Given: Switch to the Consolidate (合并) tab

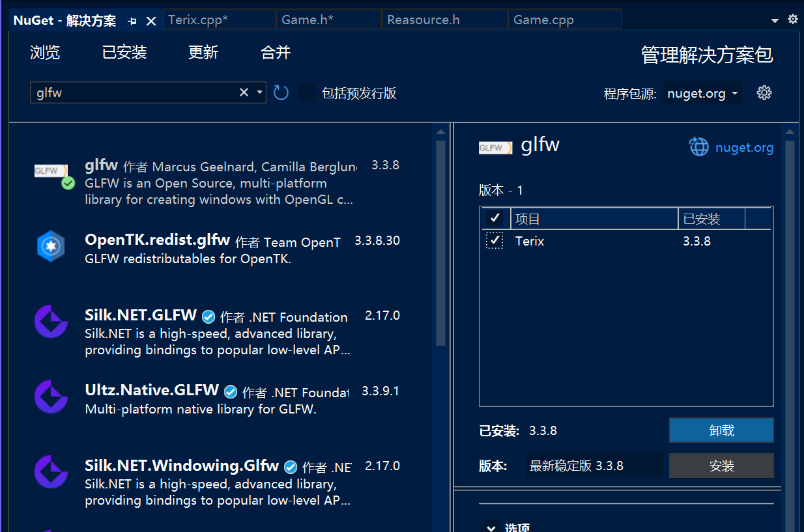Looking at the screenshot, I should tap(276, 53).
